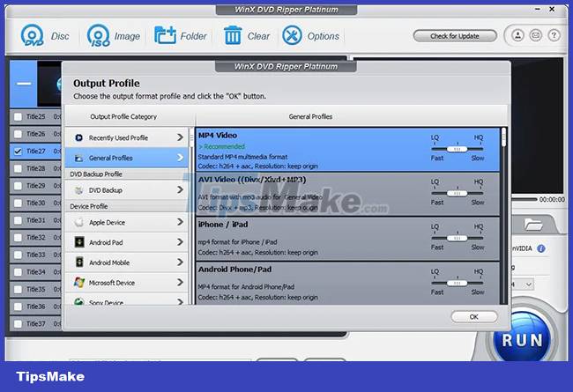Click the Android Mobile icon

[x=79, y=263]
